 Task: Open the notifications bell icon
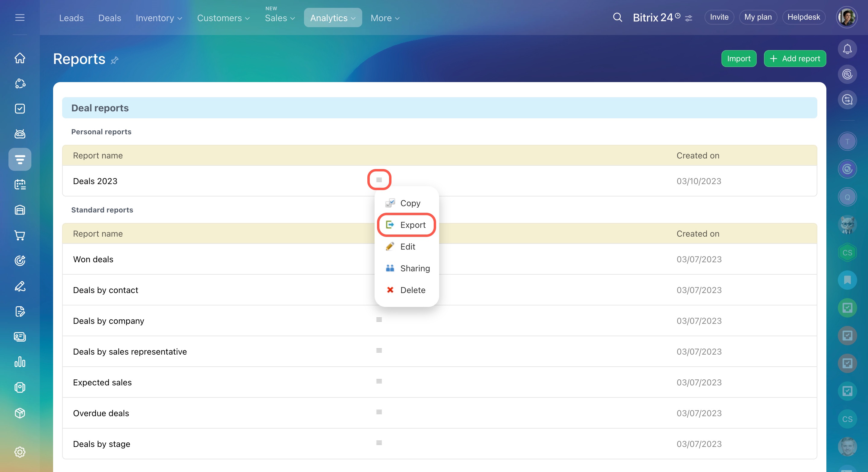pos(847,49)
